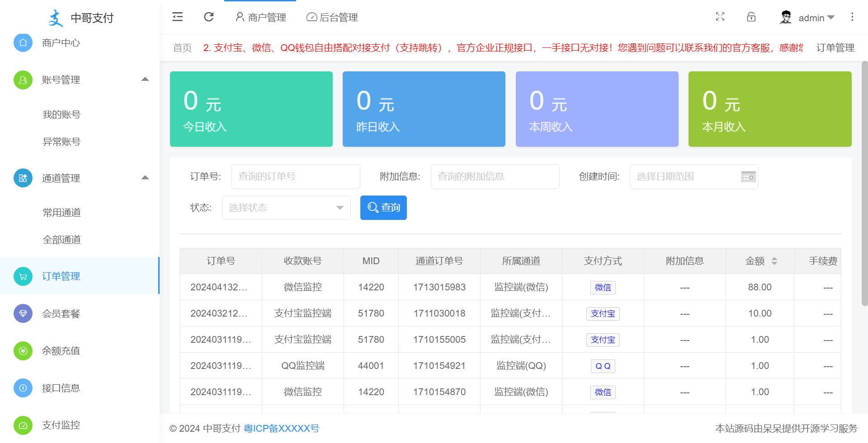Click the 中哥支付 logo icon
The image size is (868, 443).
click(56, 18)
